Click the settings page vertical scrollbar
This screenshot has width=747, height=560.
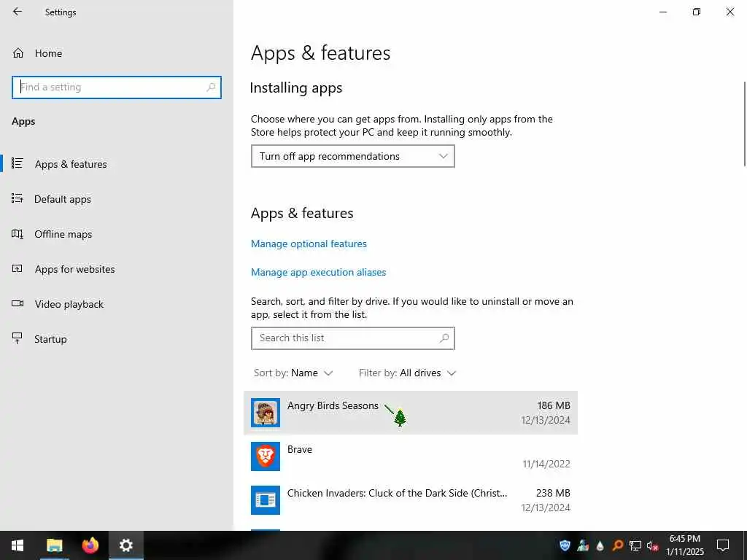[744, 124]
